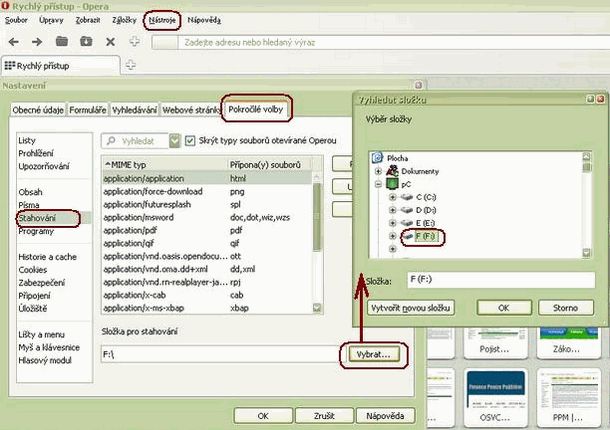Select the application/msword row
The image size is (610, 430).
[207, 218]
